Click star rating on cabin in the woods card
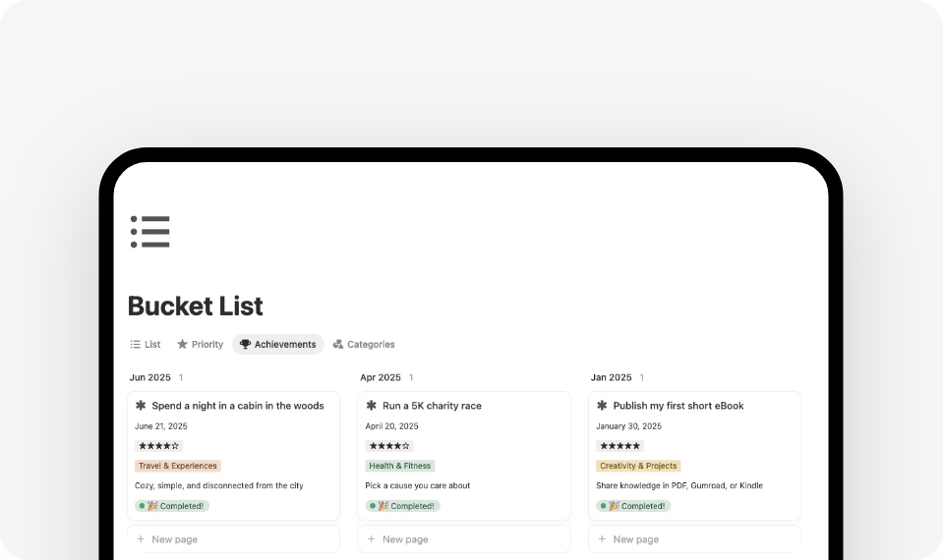The image size is (943, 560). tap(158, 446)
